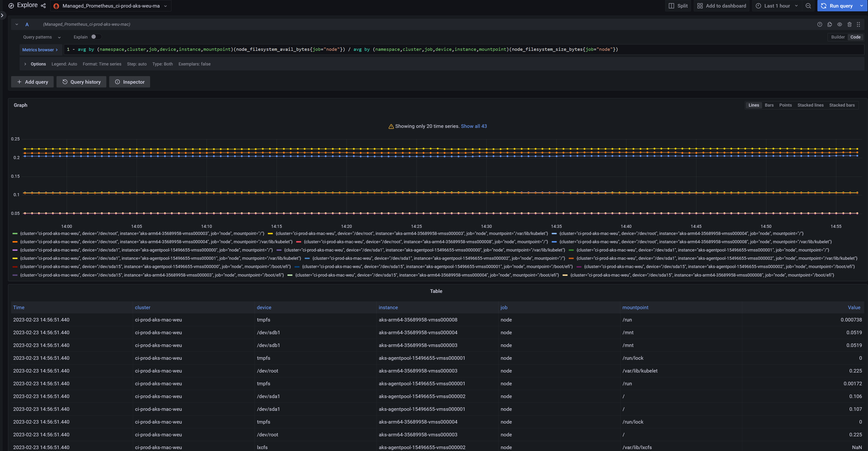Screen dimensions: 868x451
Task: Click the green /dev/root legend color swatch
Action: pyautogui.click(x=15, y=233)
